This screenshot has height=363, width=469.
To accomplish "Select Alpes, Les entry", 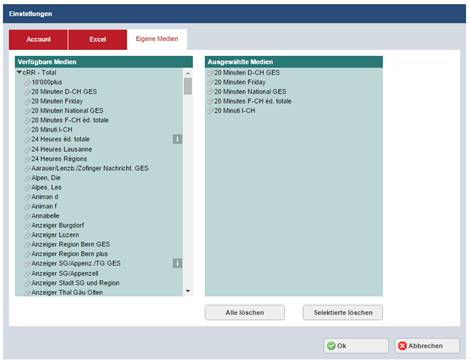I will pyautogui.click(x=46, y=187).
